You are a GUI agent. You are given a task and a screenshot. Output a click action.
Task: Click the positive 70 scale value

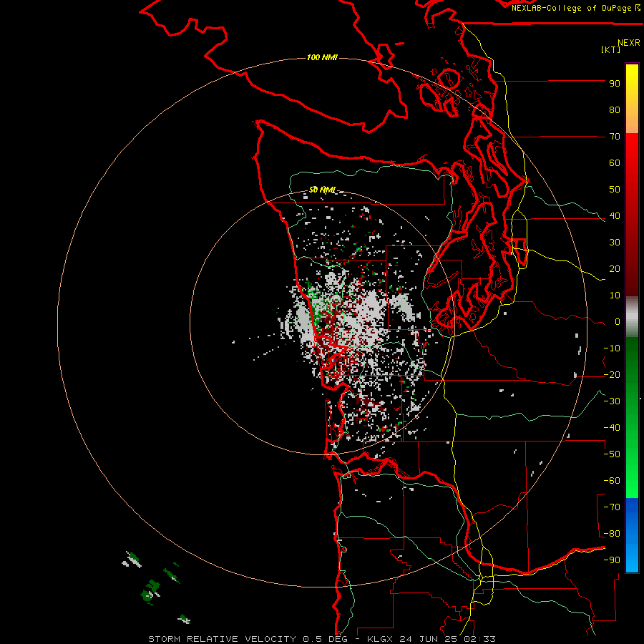tap(615, 137)
